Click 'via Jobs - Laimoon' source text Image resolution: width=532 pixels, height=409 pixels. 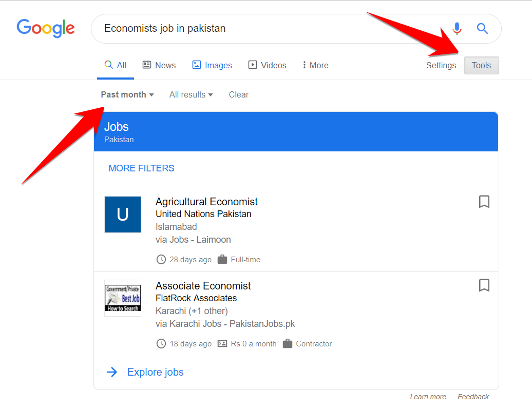tap(193, 240)
